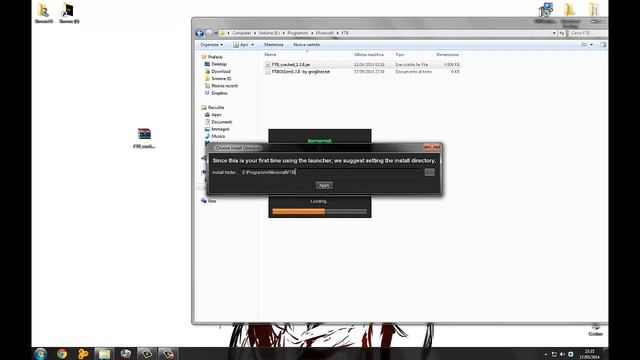The width and height of the screenshot is (640, 360).
Task: Open the Apri dropdown in Explorer toolbar
Action: (x=244, y=44)
